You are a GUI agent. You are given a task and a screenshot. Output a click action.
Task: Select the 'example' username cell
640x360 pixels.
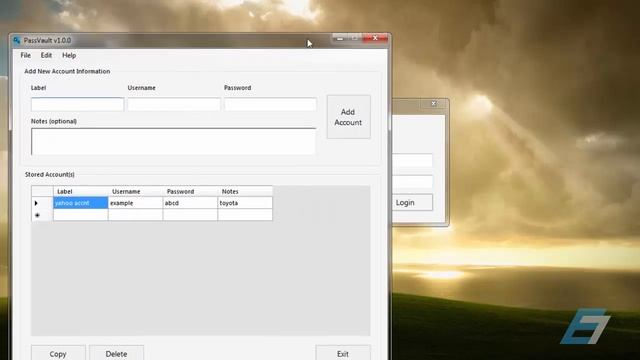(x=136, y=203)
